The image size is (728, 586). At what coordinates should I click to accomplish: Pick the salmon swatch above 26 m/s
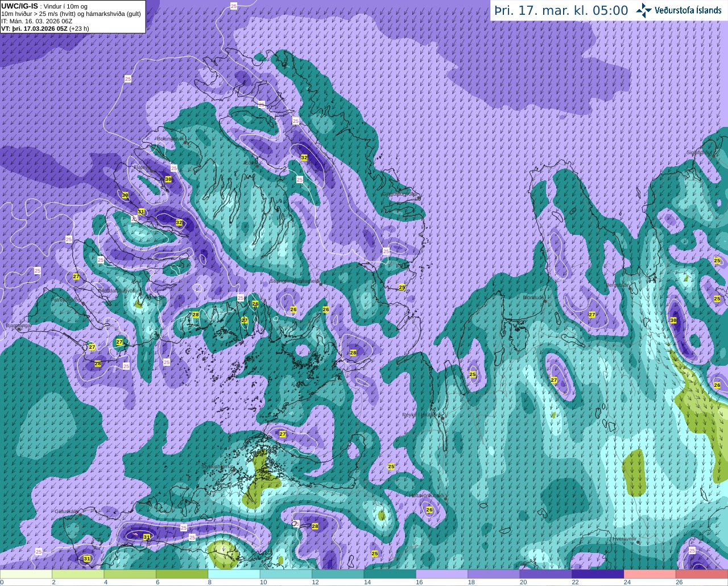[702, 574]
